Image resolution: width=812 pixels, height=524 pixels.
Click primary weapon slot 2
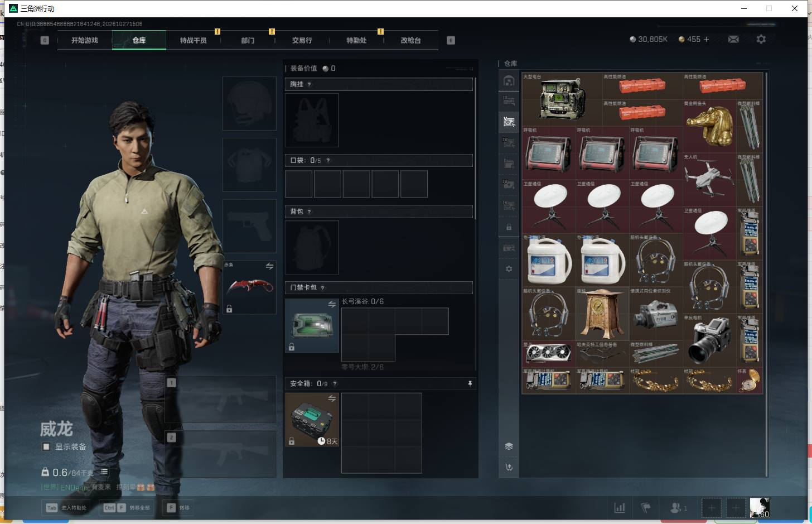pos(220,454)
